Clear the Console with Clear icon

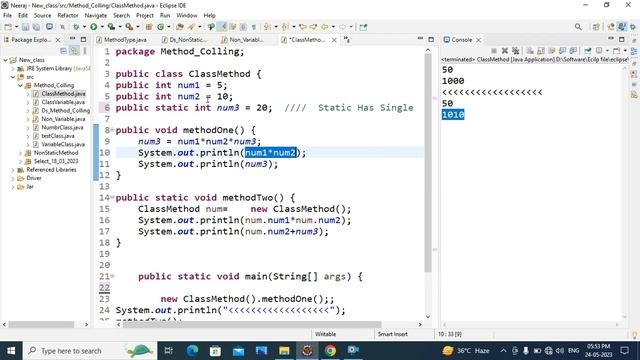click(530, 51)
